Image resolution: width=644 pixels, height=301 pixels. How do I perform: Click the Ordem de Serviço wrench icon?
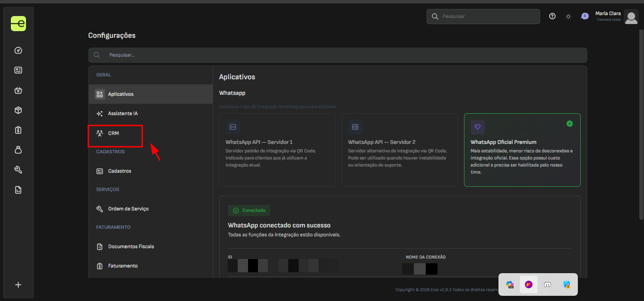[x=100, y=209]
